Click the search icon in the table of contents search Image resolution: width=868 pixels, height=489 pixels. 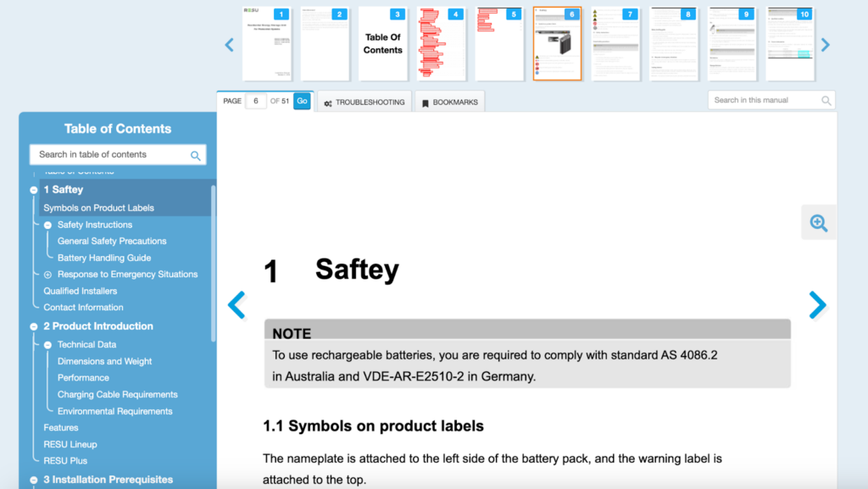196,155
